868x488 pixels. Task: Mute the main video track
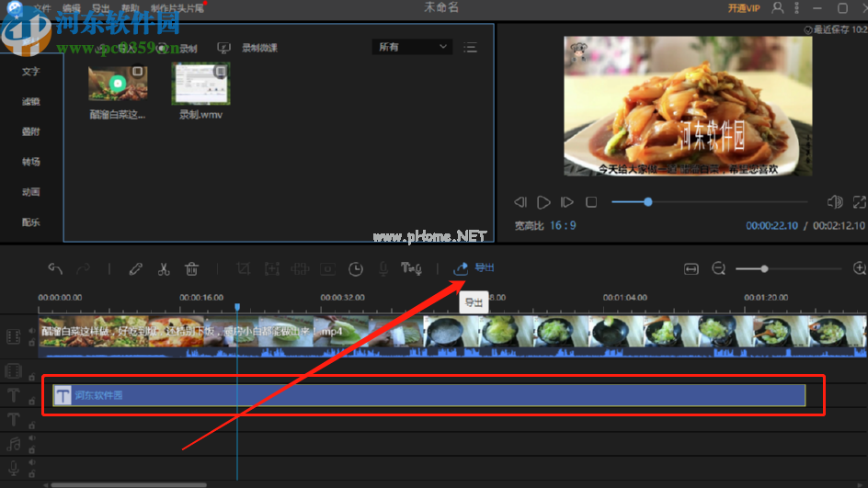coord(32,331)
